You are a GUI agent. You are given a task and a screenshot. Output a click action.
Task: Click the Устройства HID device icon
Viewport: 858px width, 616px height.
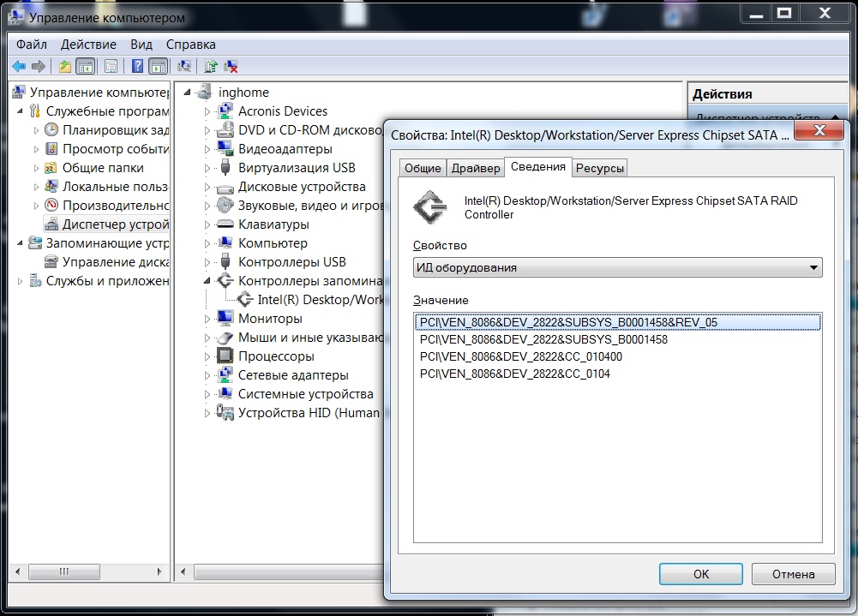coord(225,412)
